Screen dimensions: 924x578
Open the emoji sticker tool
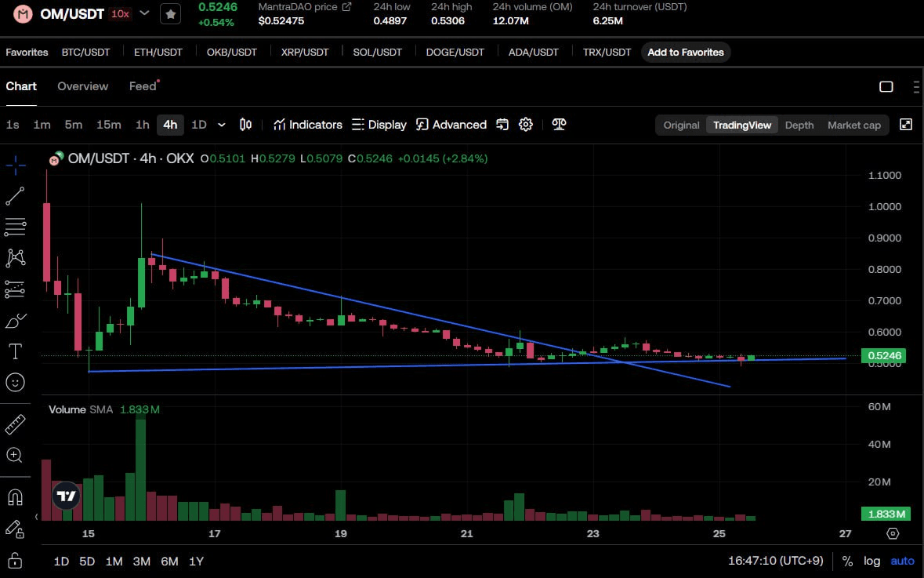(16, 382)
